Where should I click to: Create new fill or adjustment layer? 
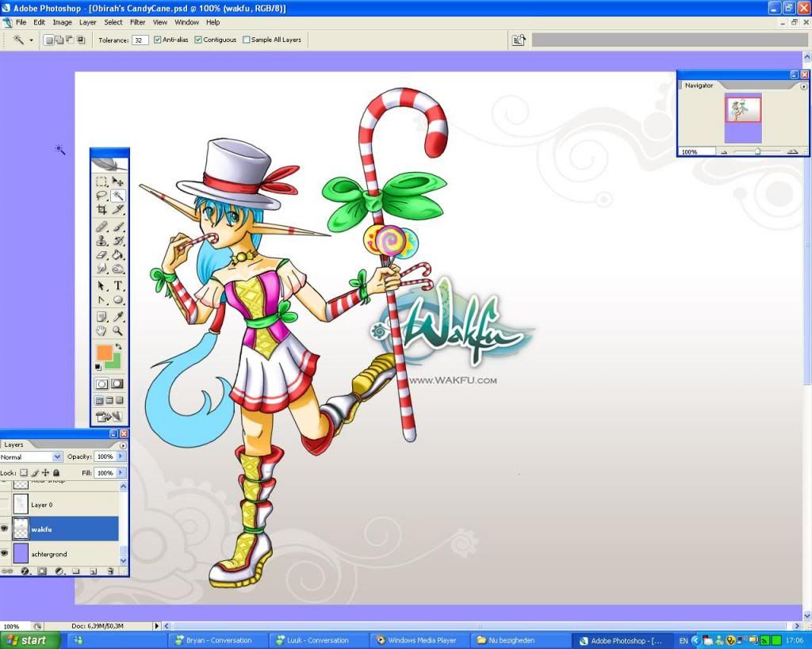(59, 571)
